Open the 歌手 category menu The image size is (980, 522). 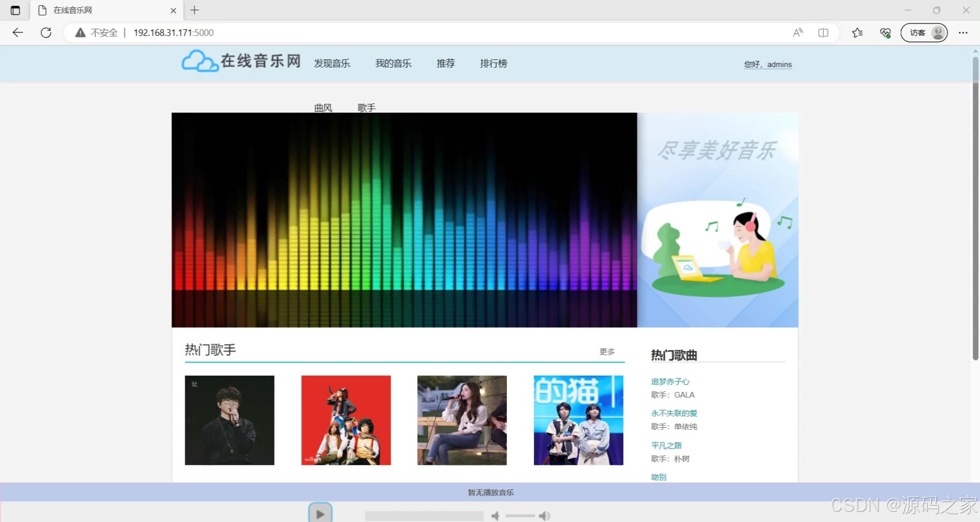(x=366, y=107)
